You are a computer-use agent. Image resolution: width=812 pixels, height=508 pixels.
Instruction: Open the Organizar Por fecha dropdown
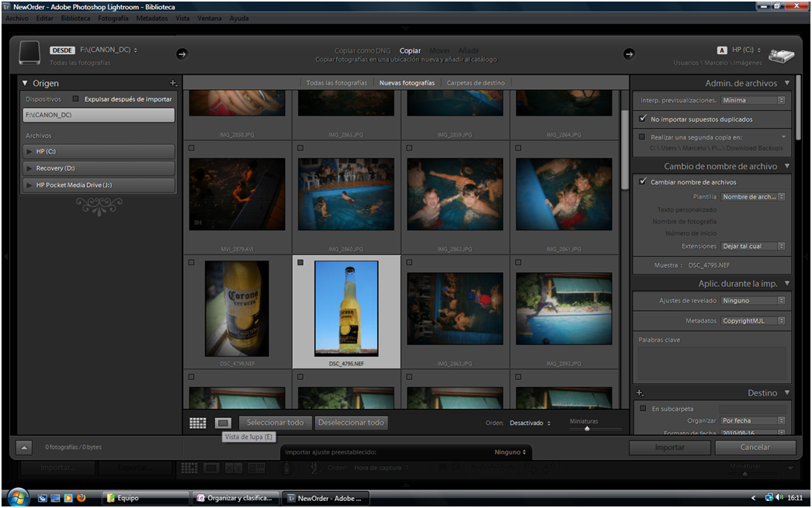tap(753, 420)
